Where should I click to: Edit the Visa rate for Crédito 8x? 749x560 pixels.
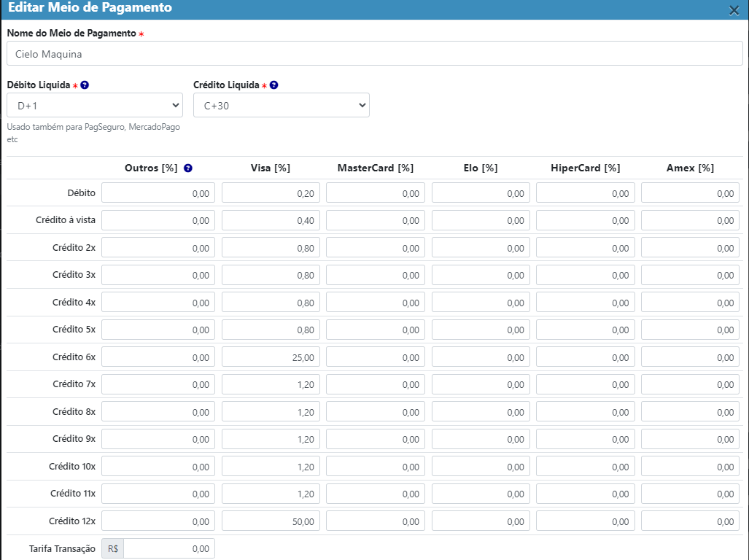click(271, 411)
